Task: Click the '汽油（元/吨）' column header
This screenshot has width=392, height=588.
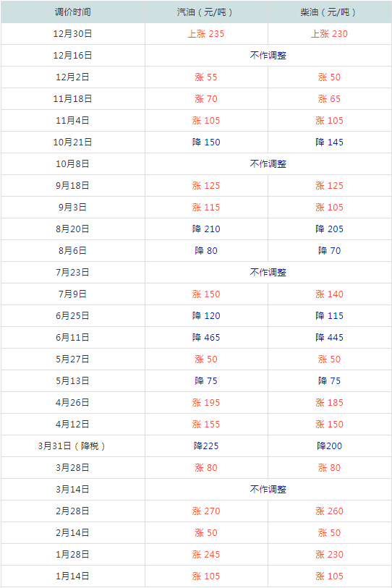Action: pyautogui.click(x=206, y=12)
